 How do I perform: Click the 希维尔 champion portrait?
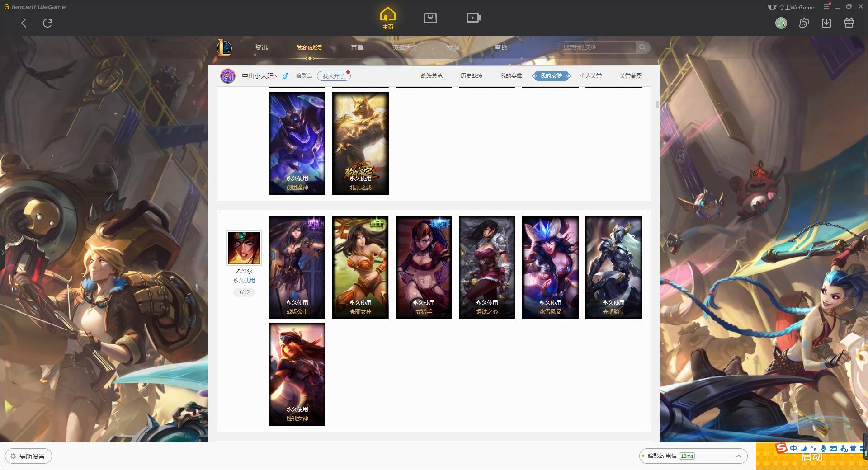click(x=244, y=248)
